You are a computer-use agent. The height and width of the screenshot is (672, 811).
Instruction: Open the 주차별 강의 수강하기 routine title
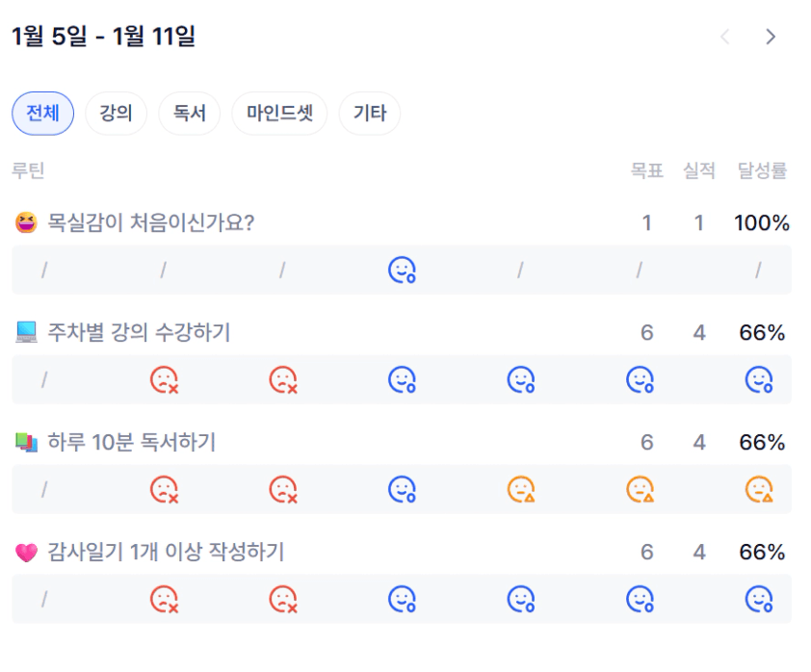point(139,333)
